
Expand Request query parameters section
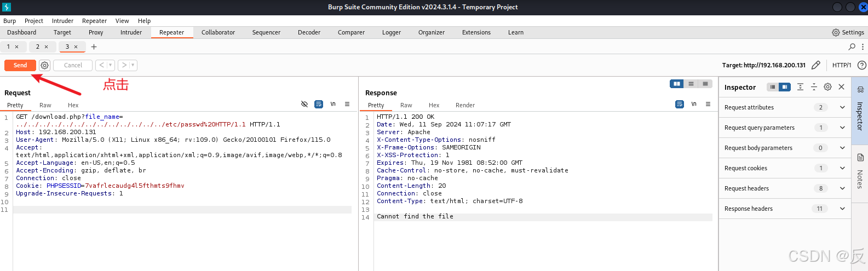coord(785,128)
